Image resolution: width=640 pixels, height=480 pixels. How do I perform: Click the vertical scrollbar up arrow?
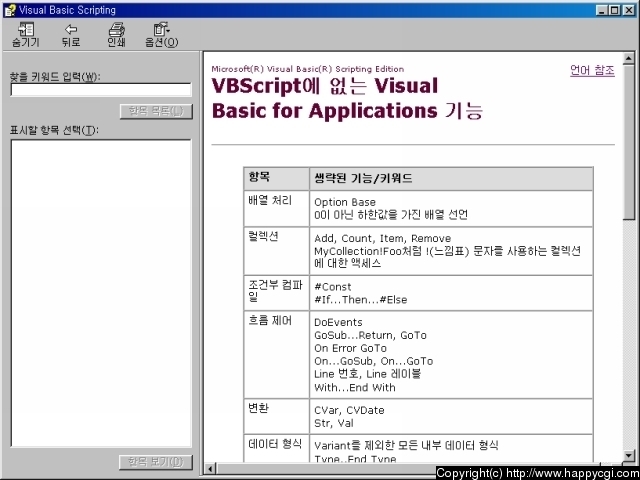point(629,58)
